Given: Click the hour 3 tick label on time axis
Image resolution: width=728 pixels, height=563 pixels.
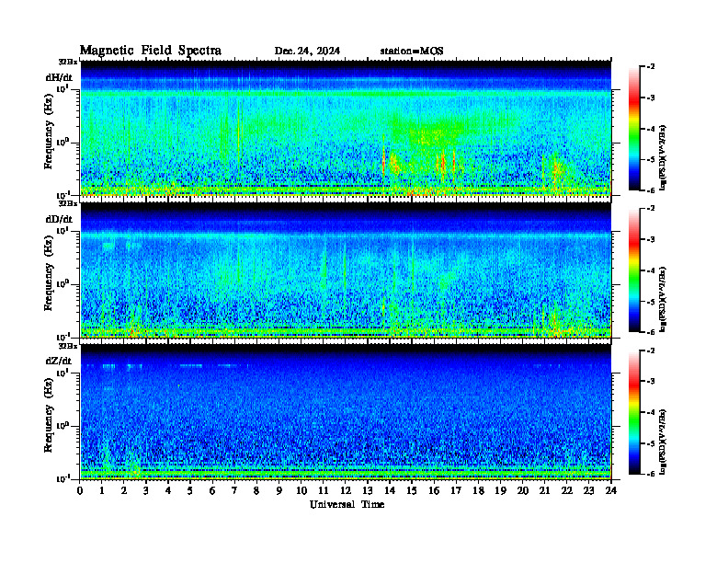Looking at the screenshot, I should click(146, 490).
